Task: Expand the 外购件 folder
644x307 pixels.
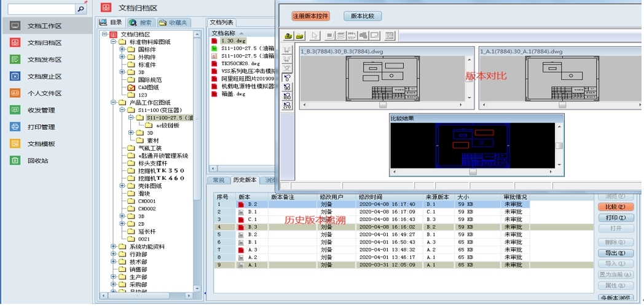Action: 122,57
